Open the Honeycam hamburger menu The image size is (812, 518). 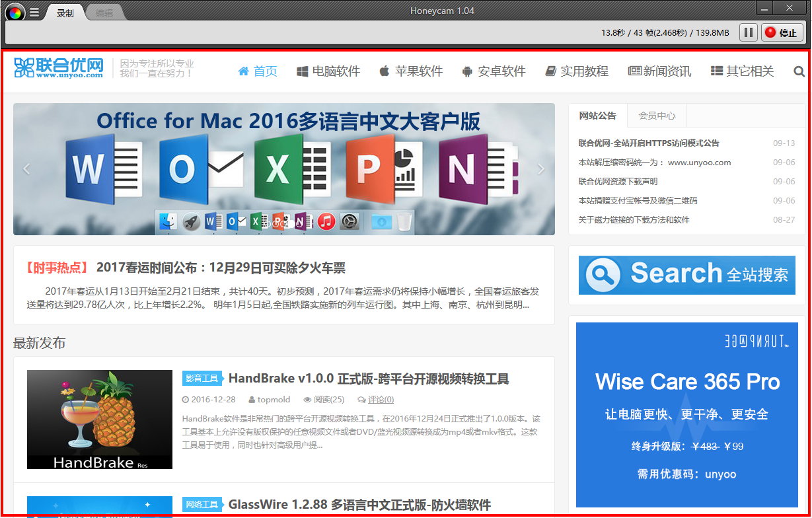point(34,13)
